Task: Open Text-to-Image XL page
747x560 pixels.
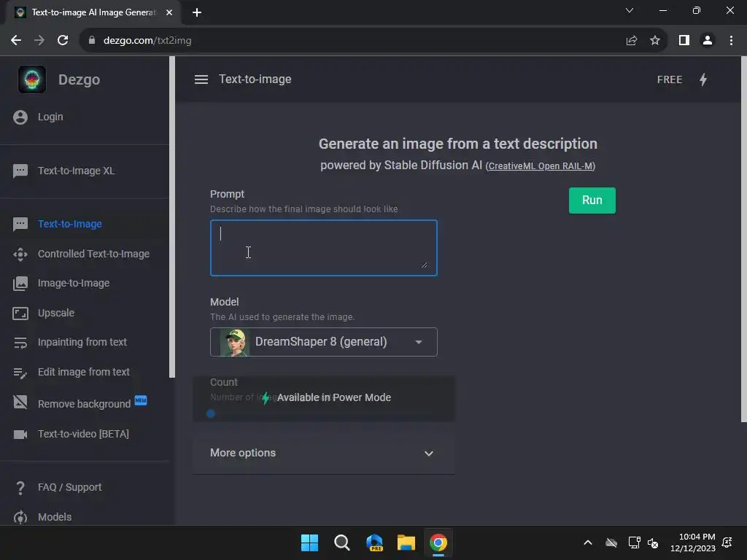Action: click(76, 171)
